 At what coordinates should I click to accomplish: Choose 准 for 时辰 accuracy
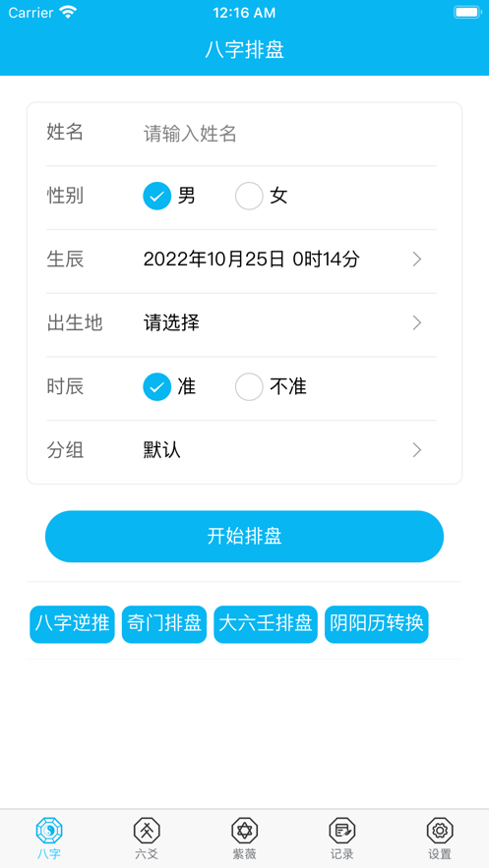pos(157,387)
